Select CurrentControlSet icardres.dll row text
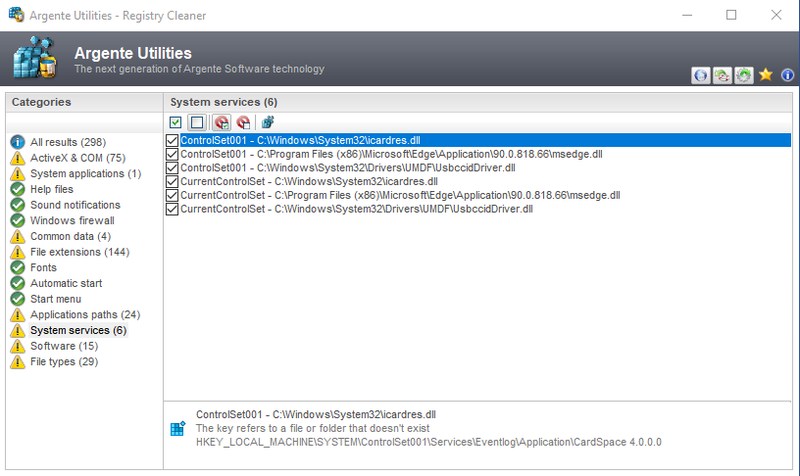Image resolution: width=800 pixels, height=476 pixels. tap(309, 182)
